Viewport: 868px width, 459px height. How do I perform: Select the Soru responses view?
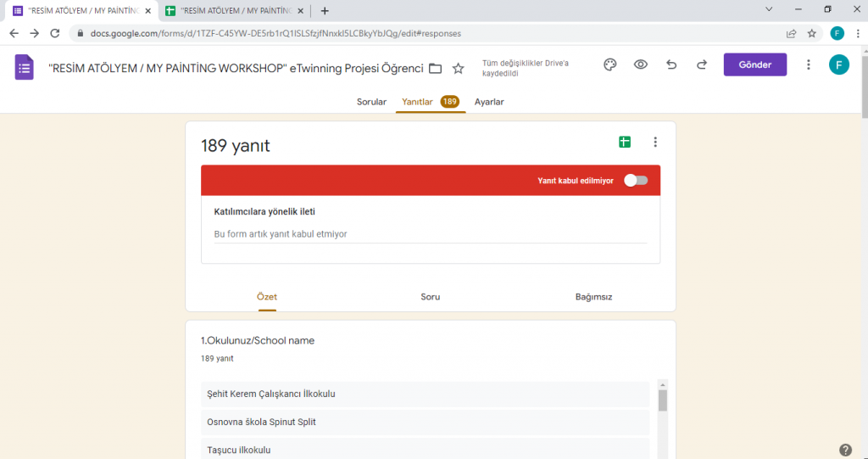tap(430, 297)
